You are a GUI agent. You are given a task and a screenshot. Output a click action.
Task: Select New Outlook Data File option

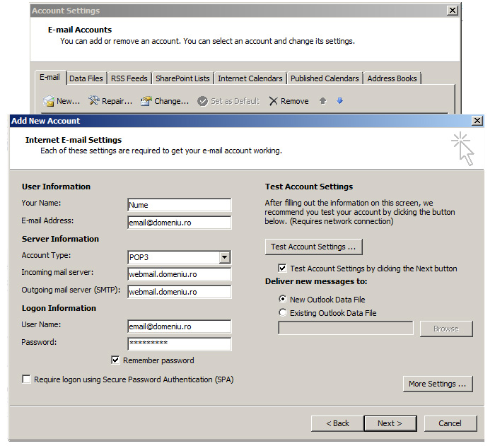283,300
